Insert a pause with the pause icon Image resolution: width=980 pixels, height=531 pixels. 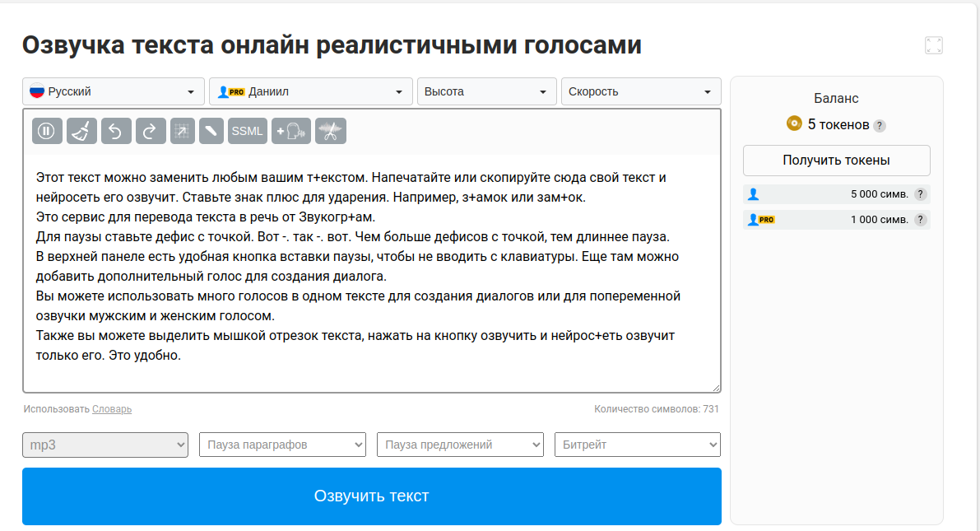click(47, 131)
